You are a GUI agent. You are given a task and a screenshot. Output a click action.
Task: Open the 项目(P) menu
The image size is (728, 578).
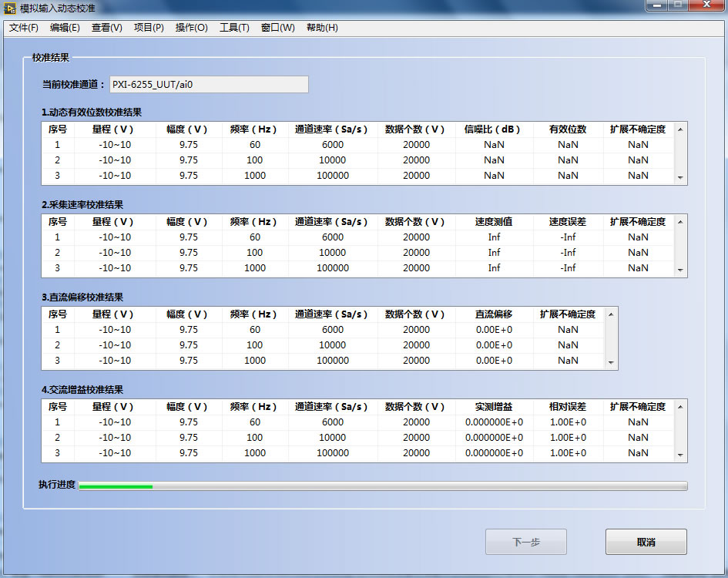tap(149, 28)
